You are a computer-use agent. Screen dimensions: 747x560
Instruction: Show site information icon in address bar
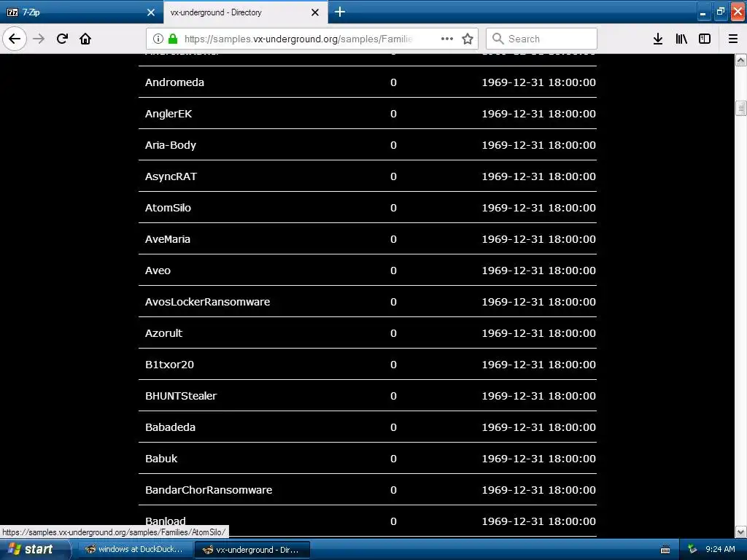pos(158,39)
